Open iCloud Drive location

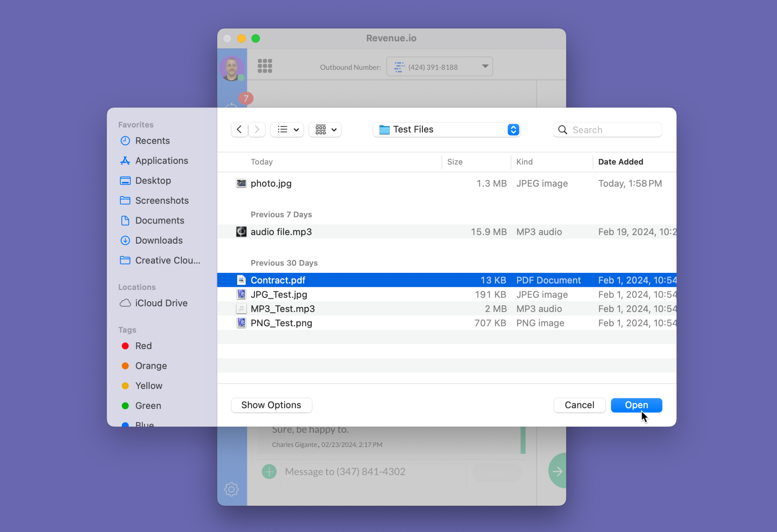tap(161, 303)
